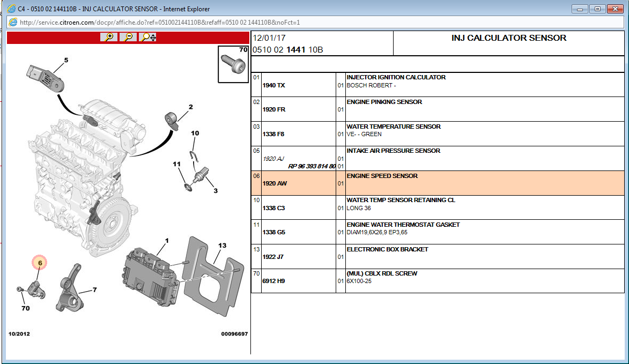This screenshot has height=364, width=629.
Task: Click diagram date 10/2012
Action: 19,334
